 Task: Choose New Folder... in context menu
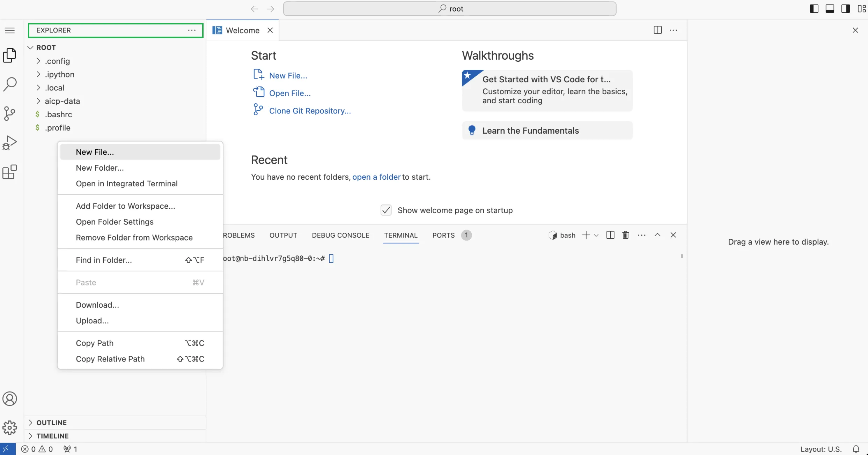click(x=140, y=168)
